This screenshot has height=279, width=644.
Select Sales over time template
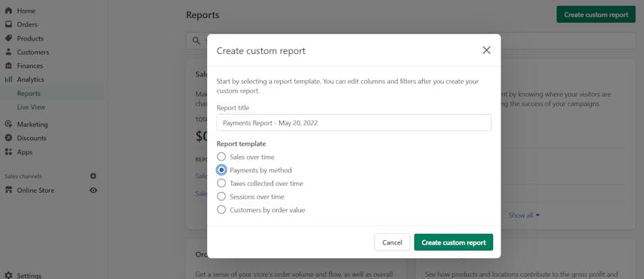(221, 157)
